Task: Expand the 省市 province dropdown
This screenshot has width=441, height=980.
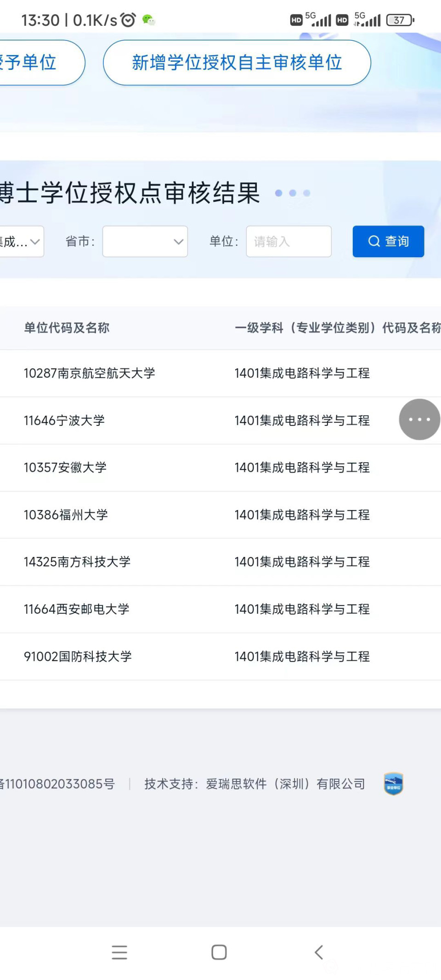Action: tap(145, 241)
